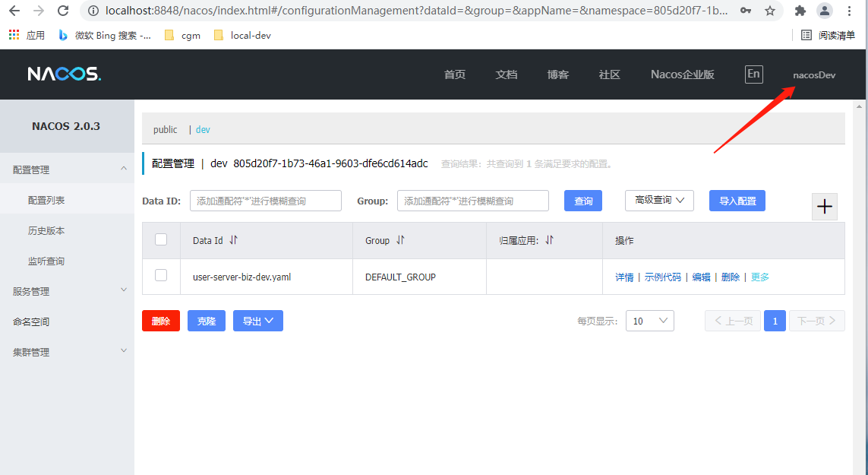Click 删除 link in the table row
Screen dimensions: 868x475
click(731, 277)
